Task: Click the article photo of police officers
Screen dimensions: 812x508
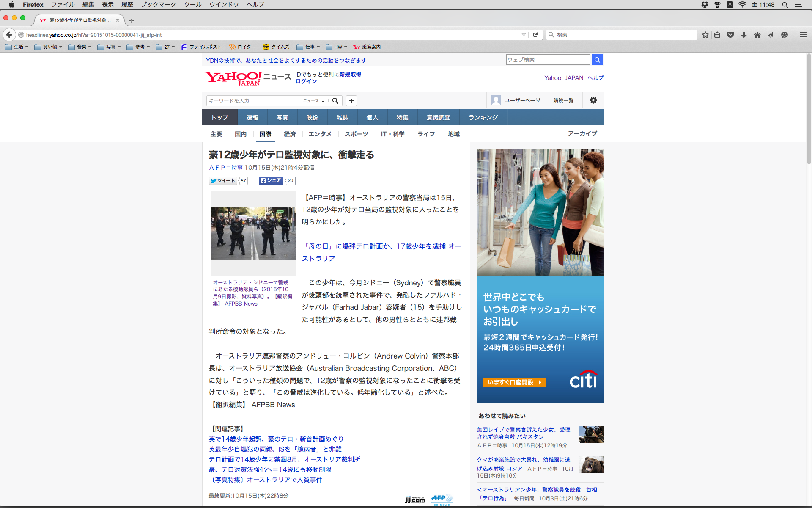Action: [253, 233]
